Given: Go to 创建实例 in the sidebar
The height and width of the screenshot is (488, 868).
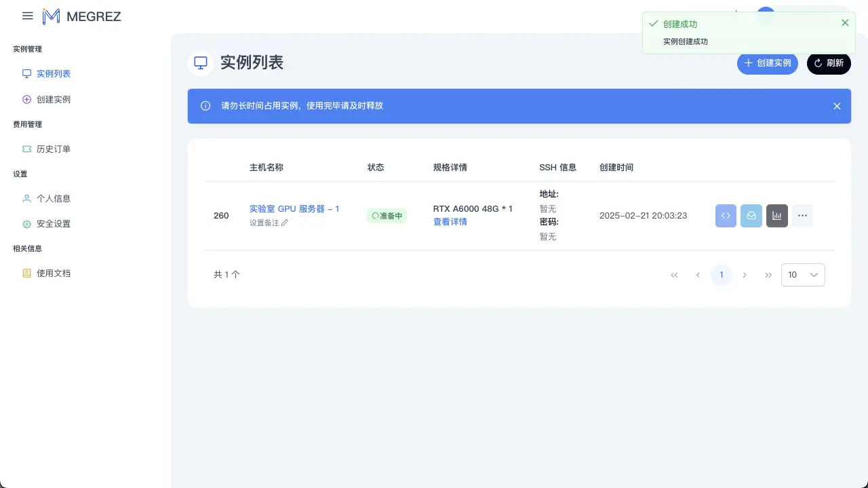Looking at the screenshot, I should [x=54, y=99].
